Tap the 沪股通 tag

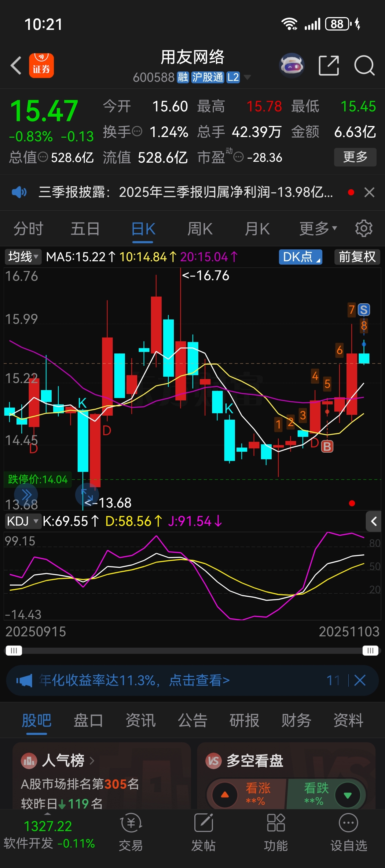pos(207,77)
